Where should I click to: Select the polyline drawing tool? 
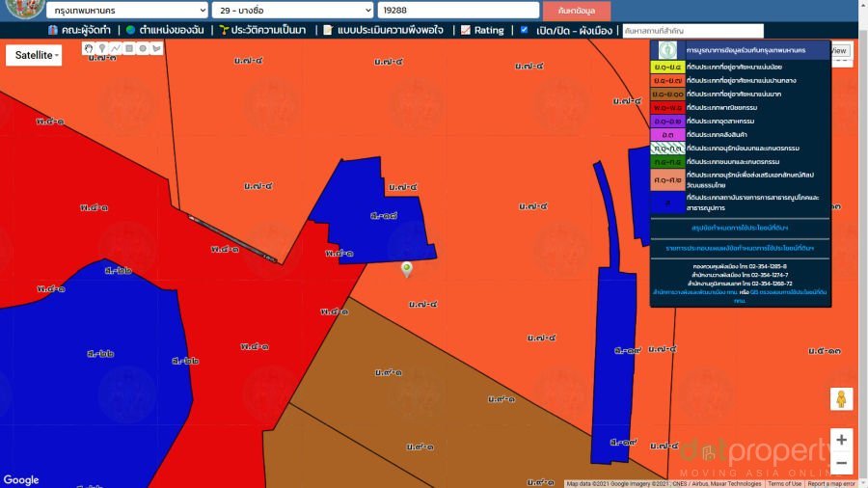point(115,48)
